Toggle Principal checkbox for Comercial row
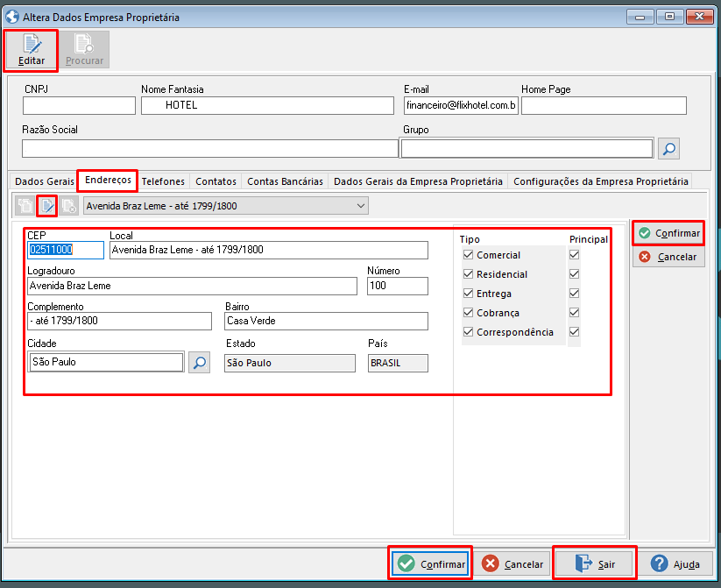Viewport: 721px width, 588px height. [574, 254]
